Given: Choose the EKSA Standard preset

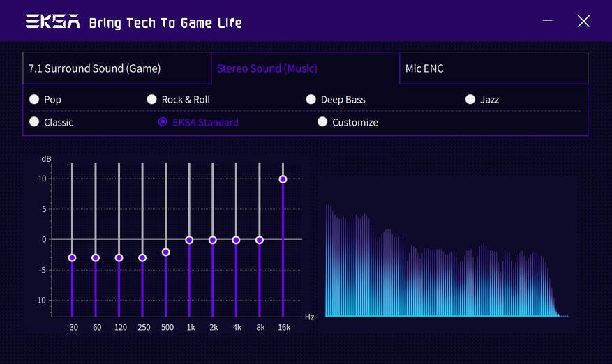Looking at the screenshot, I should [x=163, y=122].
